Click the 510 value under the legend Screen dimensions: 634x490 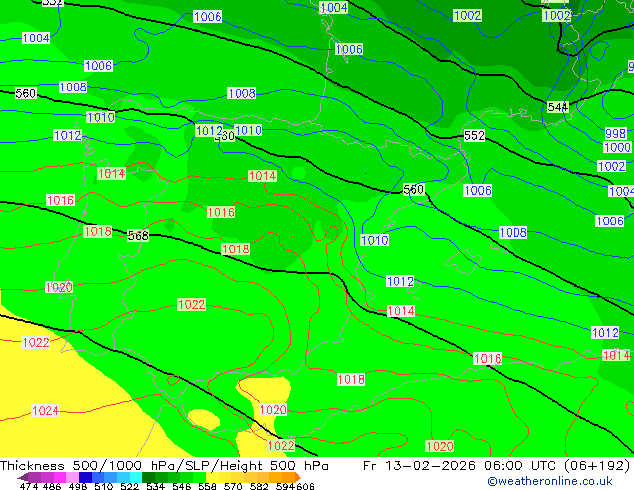coord(104,486)
